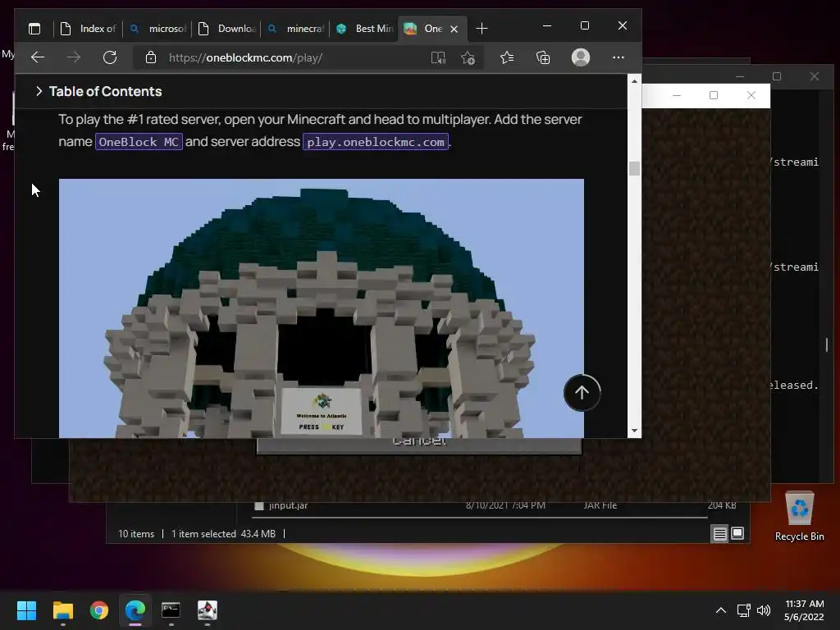840x630 pixels.
Task: Click the 'OneBlock MC' server name code
Action: [x=139, y=142]
